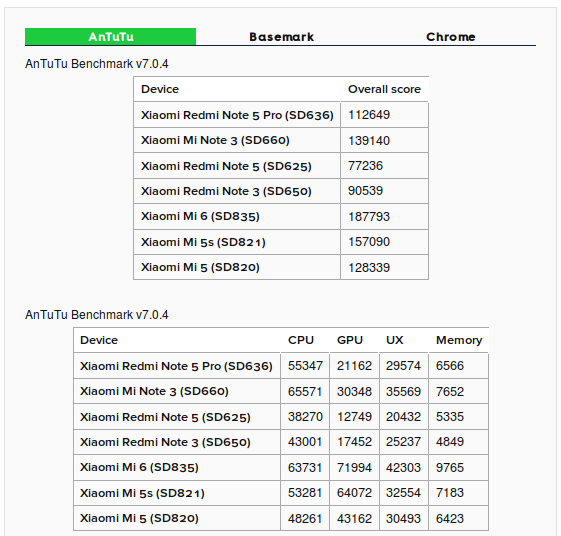Select Xiaomi Mi Note 3 (SD660) in first table
The width and height of the screenshot is (561, 536).
215,140
